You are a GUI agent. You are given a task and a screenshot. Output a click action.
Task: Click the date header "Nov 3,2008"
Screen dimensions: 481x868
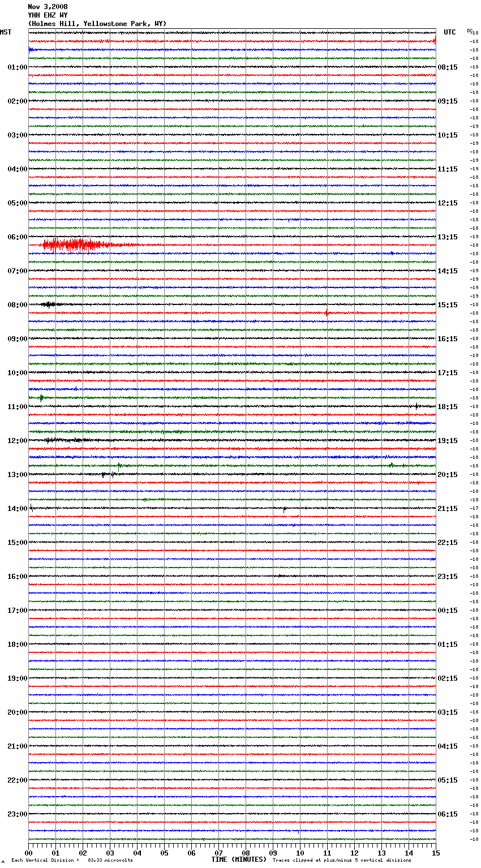(48, 7)
